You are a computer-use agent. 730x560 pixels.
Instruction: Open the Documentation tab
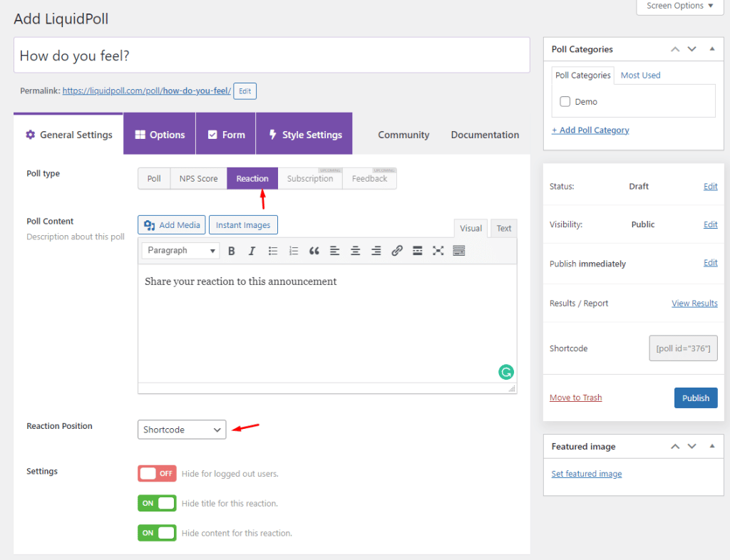click(485, 135)
